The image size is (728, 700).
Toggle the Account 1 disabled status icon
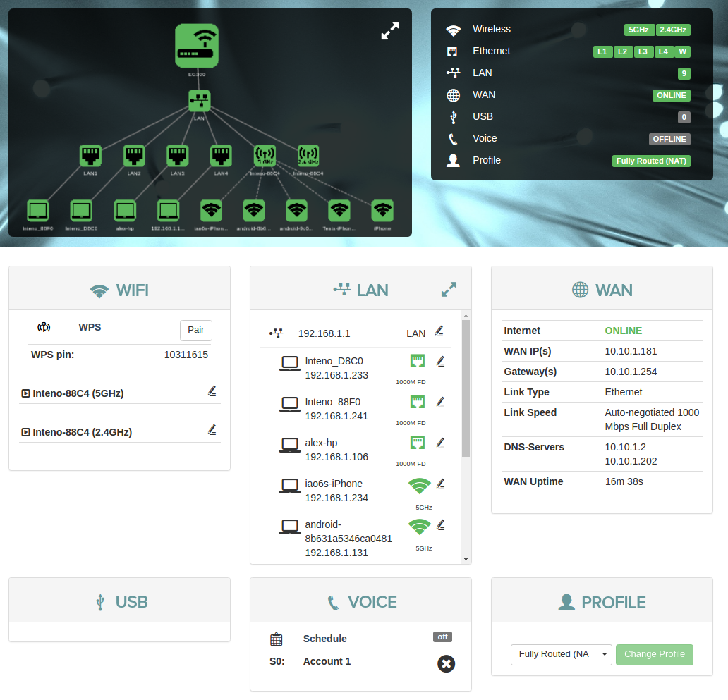[x=446, y=663]
